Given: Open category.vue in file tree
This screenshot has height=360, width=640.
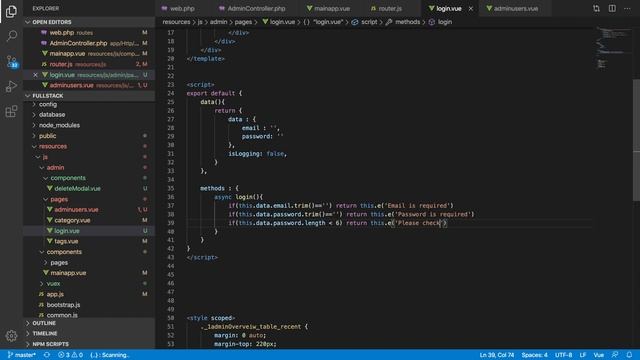Looking at the screenshot, I should [72, 220].
